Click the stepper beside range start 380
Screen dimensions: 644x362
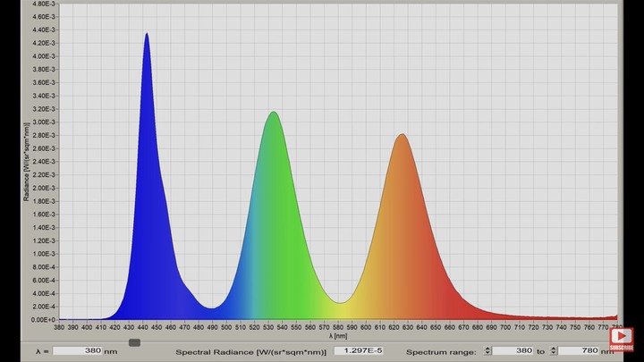click(487, 351)
